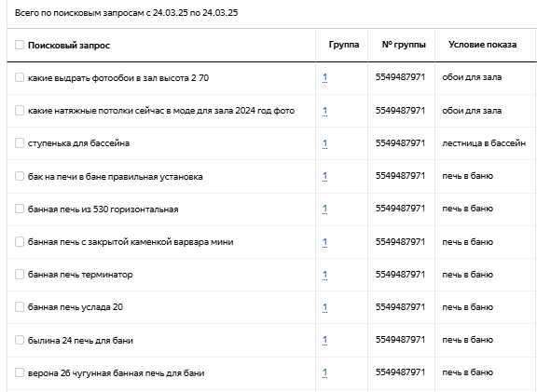Image resolution: width=537 pixels, height=392 pixels.
Task: Click лестница в бассейн display condition cell
Action: pos(484,143)
